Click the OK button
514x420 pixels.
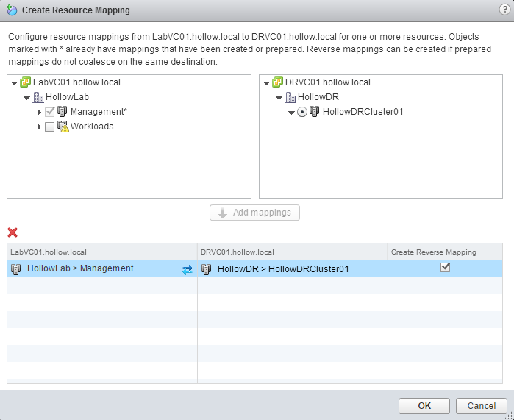424,405
